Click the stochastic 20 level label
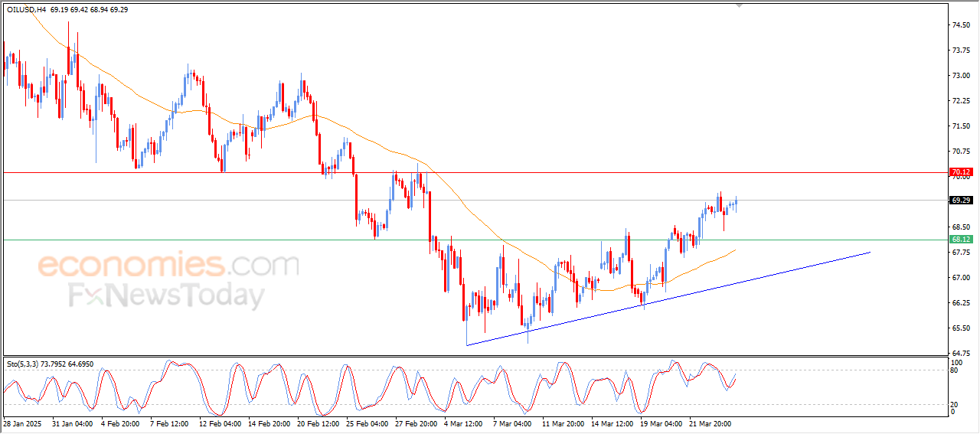 [954, 404]
